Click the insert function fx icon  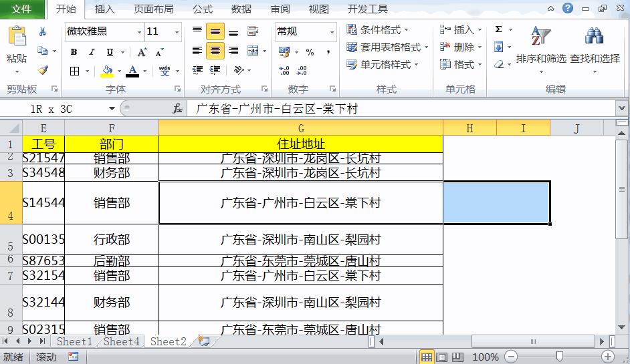(177, 109)
